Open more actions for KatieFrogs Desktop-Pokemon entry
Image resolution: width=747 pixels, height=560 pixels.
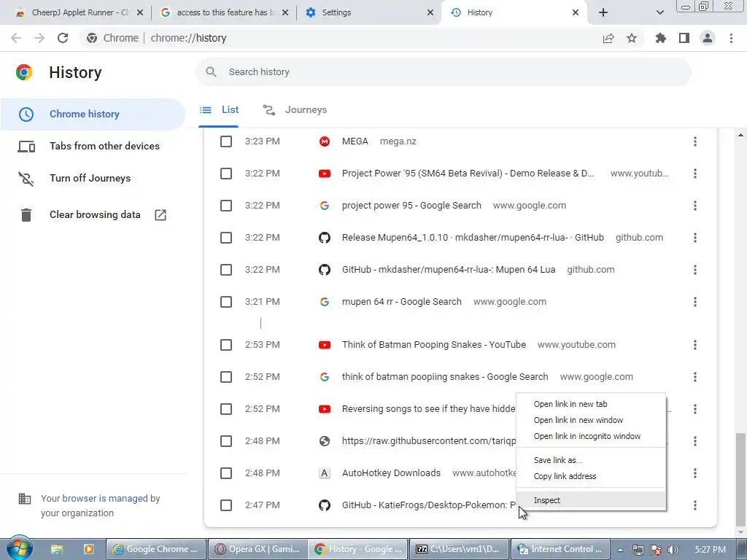695,505
